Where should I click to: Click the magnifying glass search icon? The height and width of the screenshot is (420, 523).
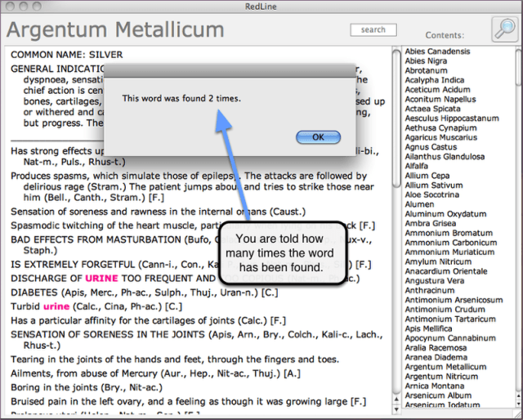(x=505, y=29)
